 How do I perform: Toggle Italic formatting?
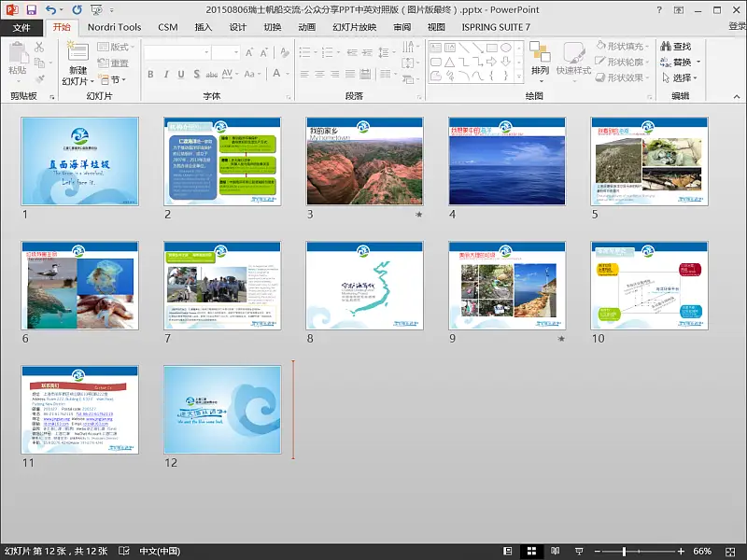point(166,74)
